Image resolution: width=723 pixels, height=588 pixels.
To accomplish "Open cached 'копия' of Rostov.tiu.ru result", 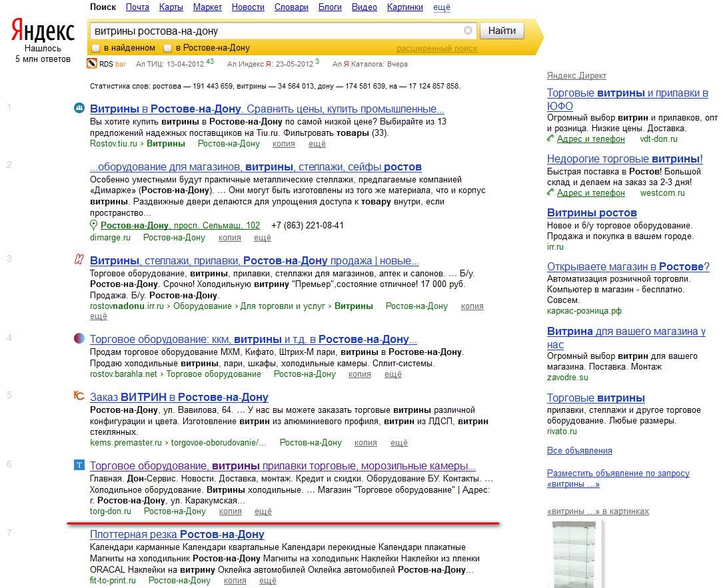I will pos(284,144).
